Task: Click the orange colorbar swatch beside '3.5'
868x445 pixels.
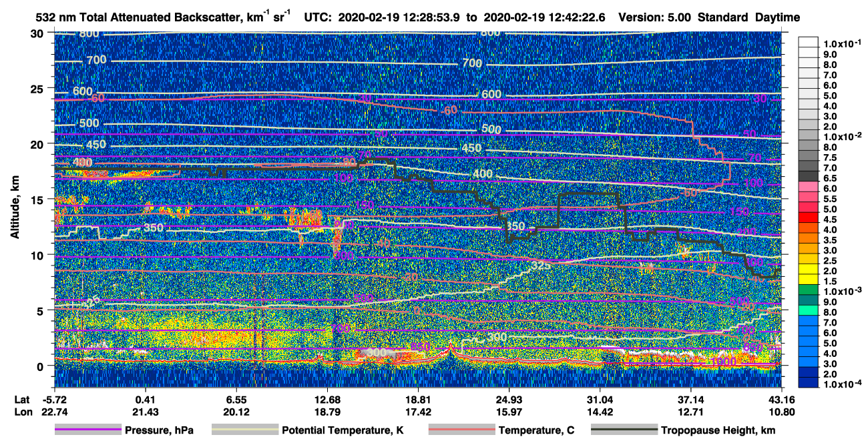Action: click(x=808, y=240)
